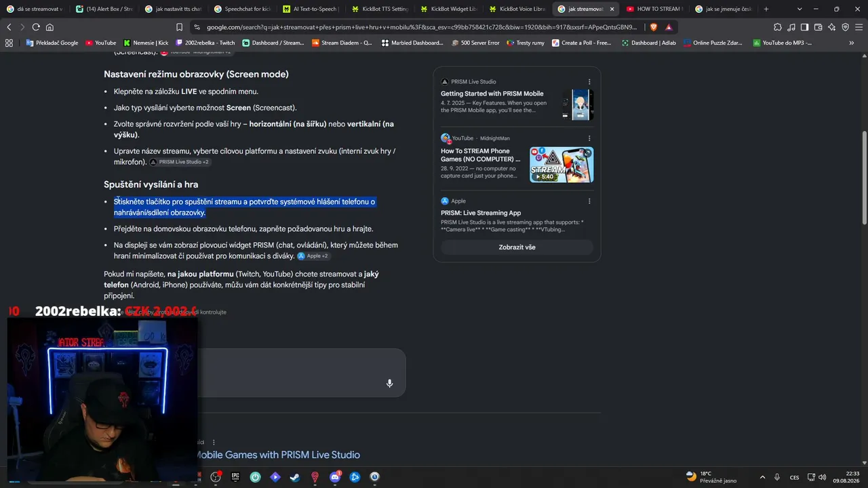The width and height of the screenshot is (868, 488).
Task: Switch to the 'KickBot Voice Library' tab
Action: tap(519, 9)
